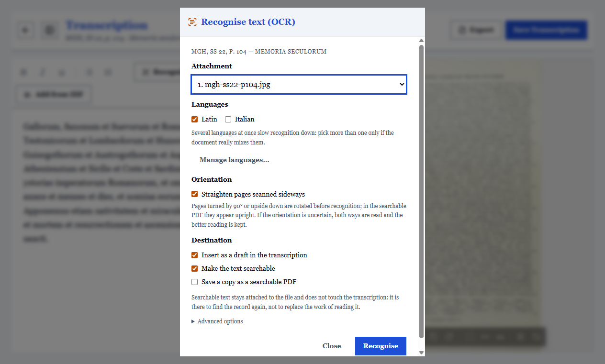Expand the Advanced options section
This screenshot has width=605, height=364.
pos(217,321)
